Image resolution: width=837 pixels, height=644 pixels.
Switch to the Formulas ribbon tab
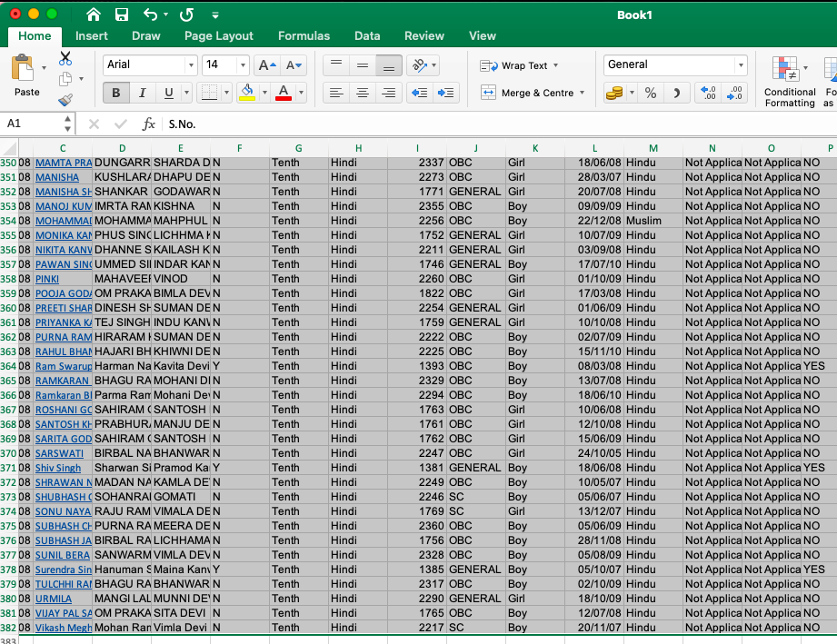tap(304, 35)
